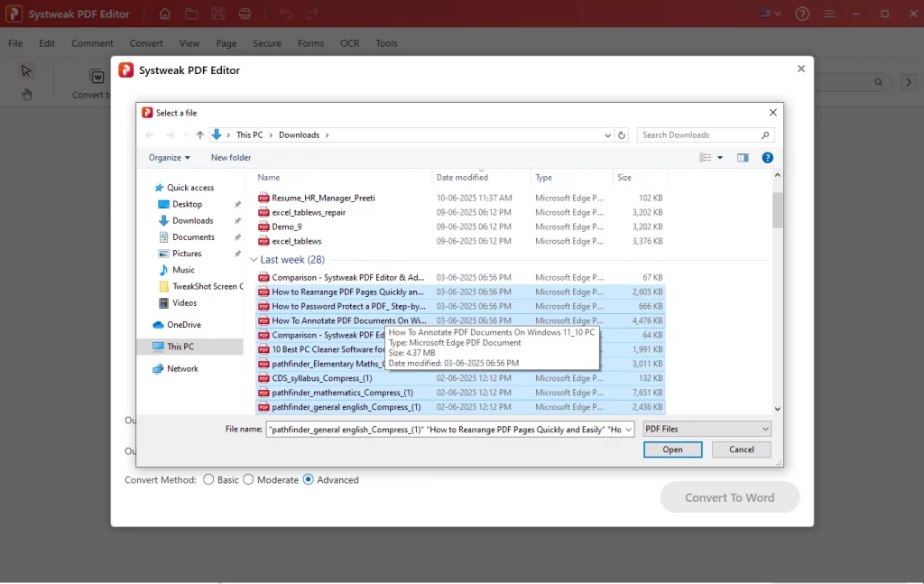Select the Advanced convert method
The width and height of the screenshot is (924, 584).
pyautogui.click(x=309, y=479)
